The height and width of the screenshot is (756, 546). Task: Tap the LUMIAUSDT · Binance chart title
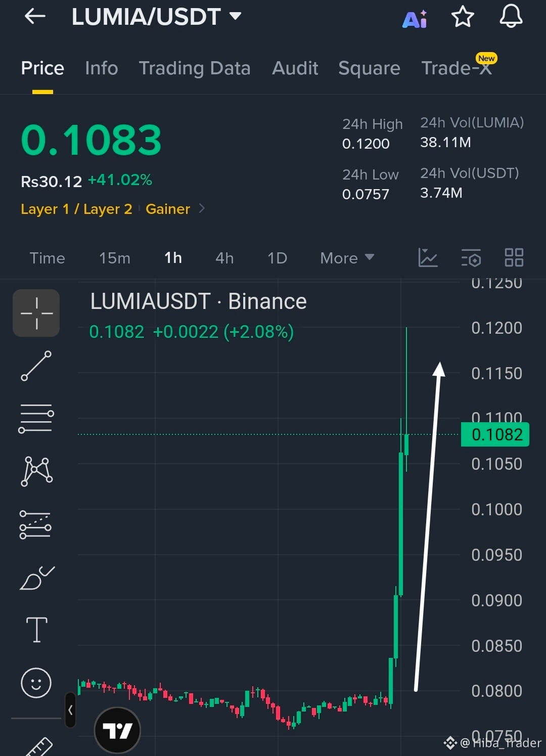point(198,301)
